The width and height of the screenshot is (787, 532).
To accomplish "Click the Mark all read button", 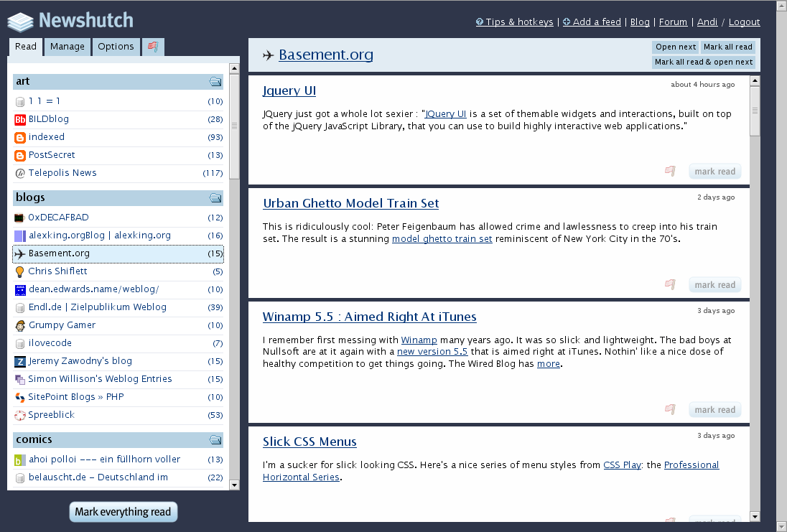I will 728,47.
